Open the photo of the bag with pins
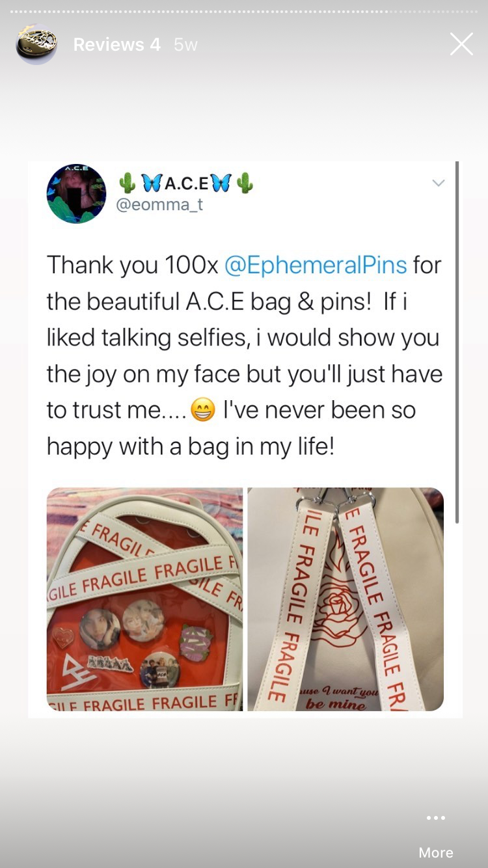Viewport: 488px width, 868px height. tap(144, 599)
